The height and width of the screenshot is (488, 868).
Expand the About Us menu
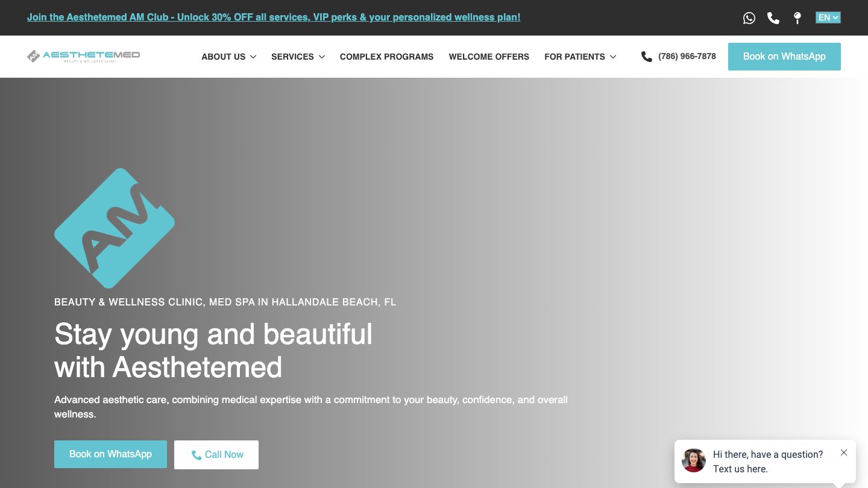click(228, 57)
